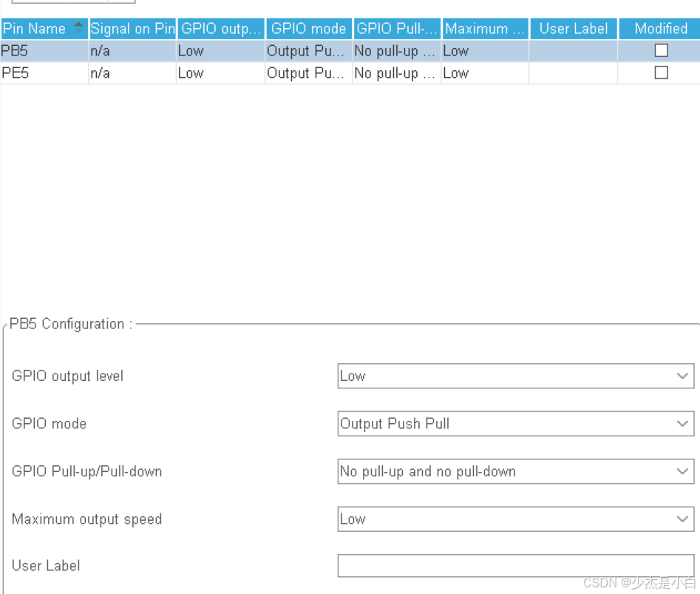Open the GPIO output level dropdown
700x594 pixels.
click(516, 376)
